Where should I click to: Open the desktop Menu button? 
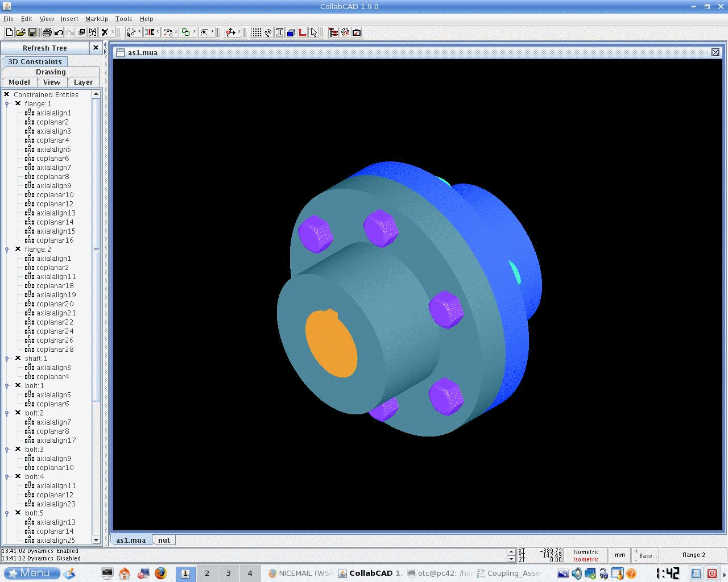(x=32, y=573)
